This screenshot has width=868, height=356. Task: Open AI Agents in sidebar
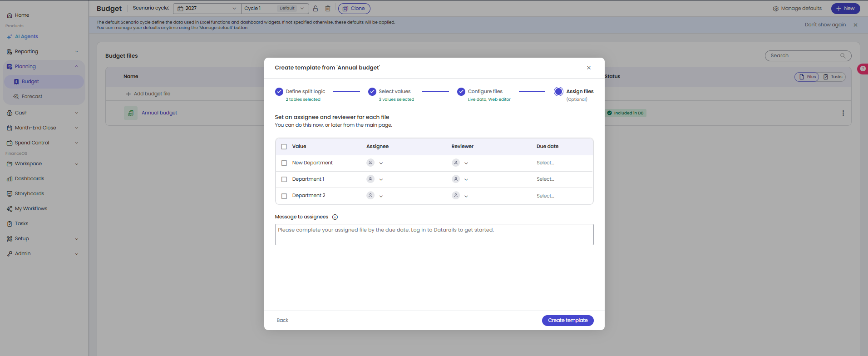click(x=22, y=36)
